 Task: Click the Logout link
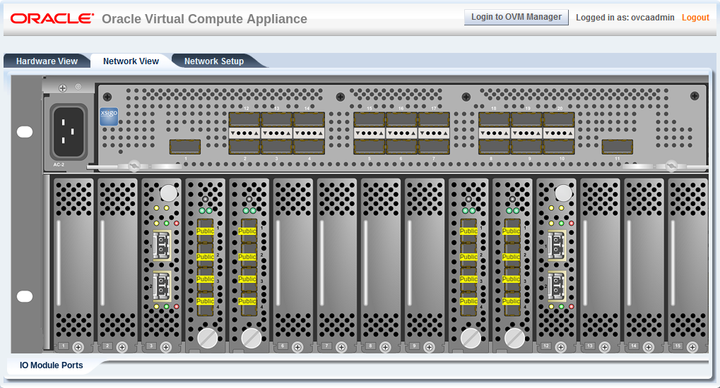pos(695,17)
